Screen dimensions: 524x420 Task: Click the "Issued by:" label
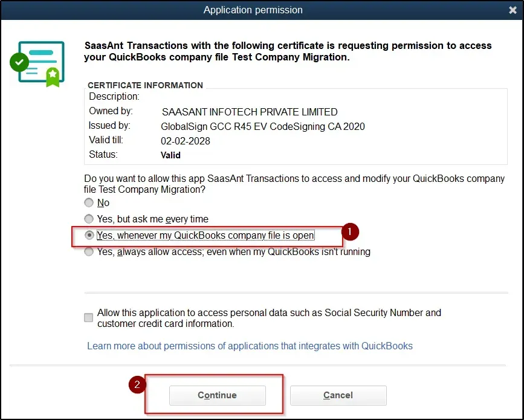pyautogui.click(x=109, y=126)
